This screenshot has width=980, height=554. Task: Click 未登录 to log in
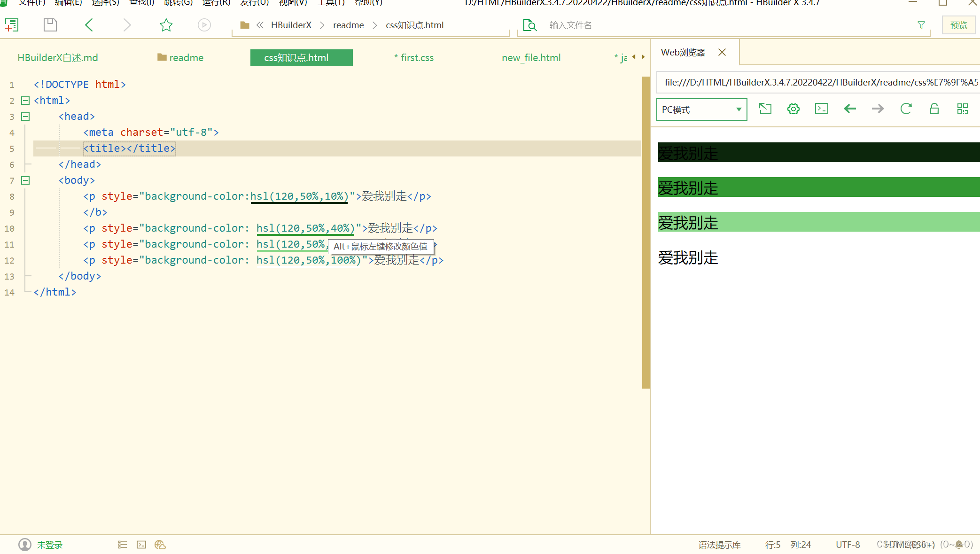(49, 545)
